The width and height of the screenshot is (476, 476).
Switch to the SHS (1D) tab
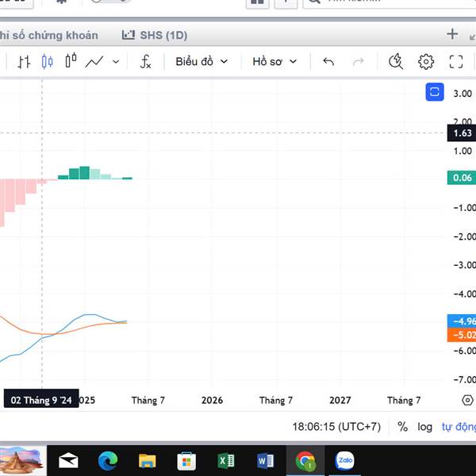(155, 35)
